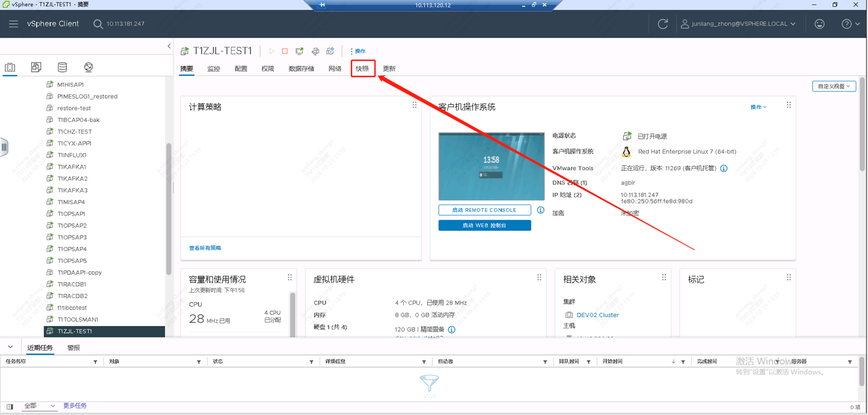This screenshot has width=868, height=415.
Task: Click the take snapshot toolbar icon
Action: [330, 51]
